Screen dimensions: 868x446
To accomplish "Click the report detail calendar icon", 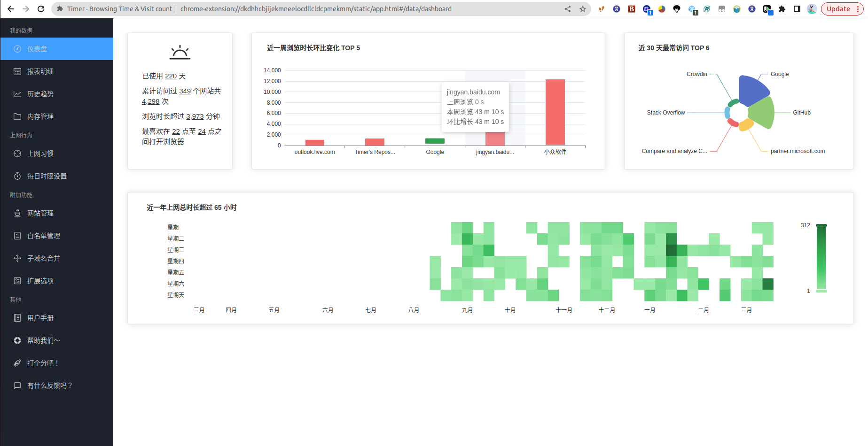I will click(17, 71).
